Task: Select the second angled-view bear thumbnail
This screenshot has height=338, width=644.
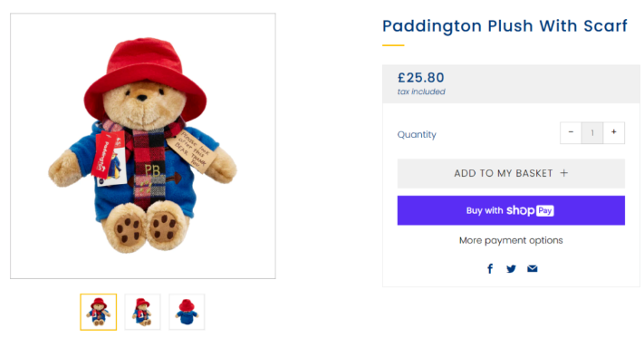Action: 142,312
